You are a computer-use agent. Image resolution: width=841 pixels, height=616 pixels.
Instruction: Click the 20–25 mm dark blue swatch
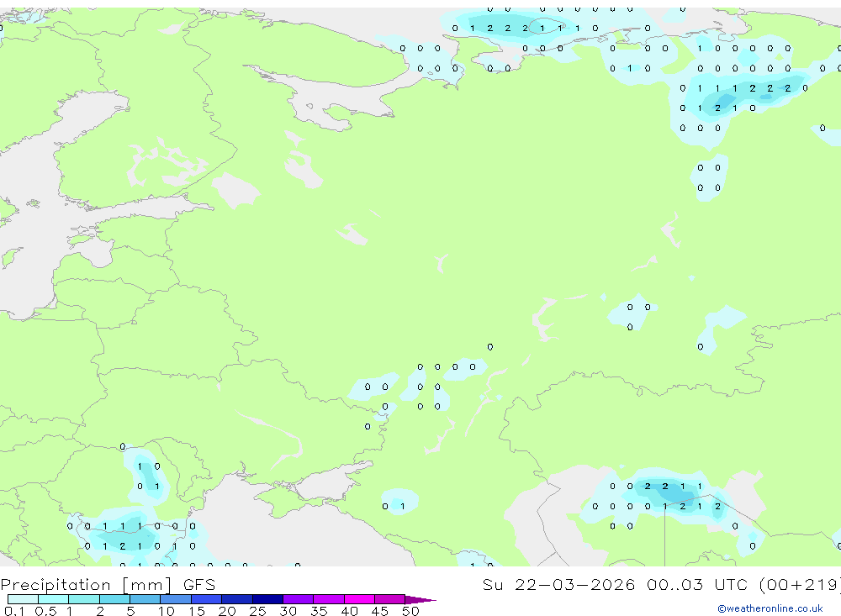coord(237,599)
